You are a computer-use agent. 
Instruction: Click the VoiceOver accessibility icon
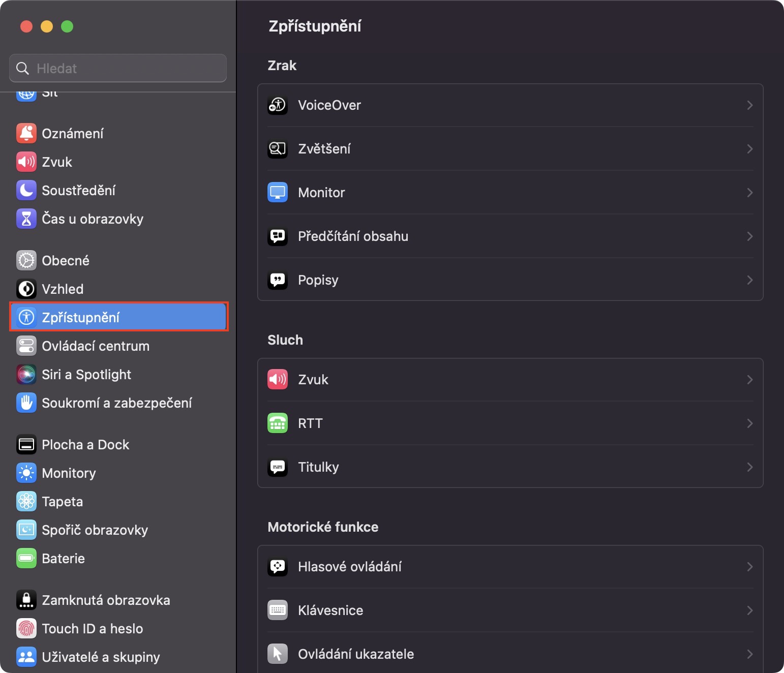[278, 105]
